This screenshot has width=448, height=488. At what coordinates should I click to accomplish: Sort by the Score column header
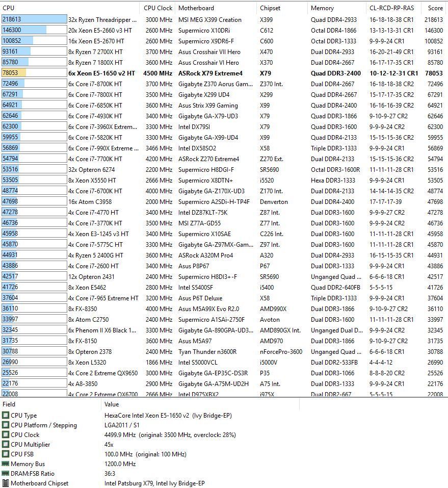tap(435, 8)
